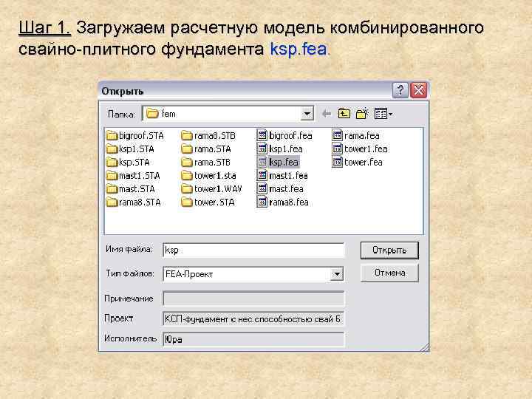
Task: Select the ksp.STA folder
Action: tap(128, 162)
